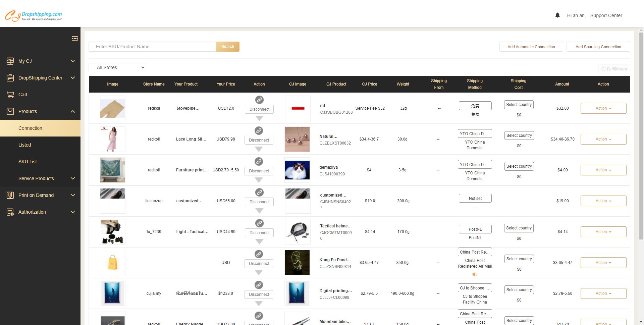Collapse the Products menu section
The image size is (644, 325).
tap(73, 111)
